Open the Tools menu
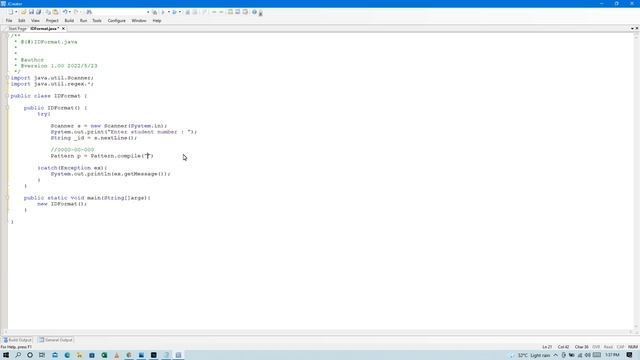 click(97, 20)
